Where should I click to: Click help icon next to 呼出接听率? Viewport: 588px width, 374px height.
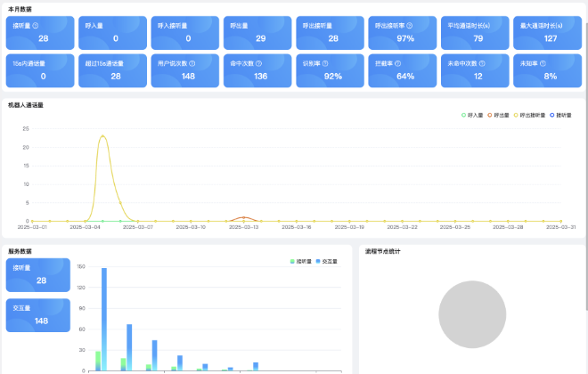[x=410, y=26]
